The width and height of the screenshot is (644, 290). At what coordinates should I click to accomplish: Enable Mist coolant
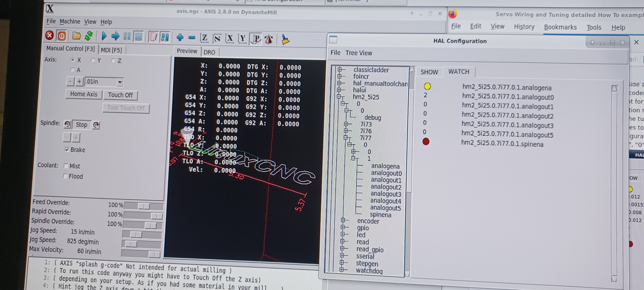(x=66, y=166)
